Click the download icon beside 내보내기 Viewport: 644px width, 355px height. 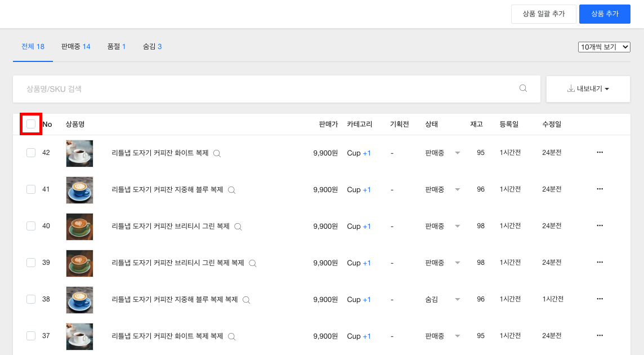click(x=571, y=88)
